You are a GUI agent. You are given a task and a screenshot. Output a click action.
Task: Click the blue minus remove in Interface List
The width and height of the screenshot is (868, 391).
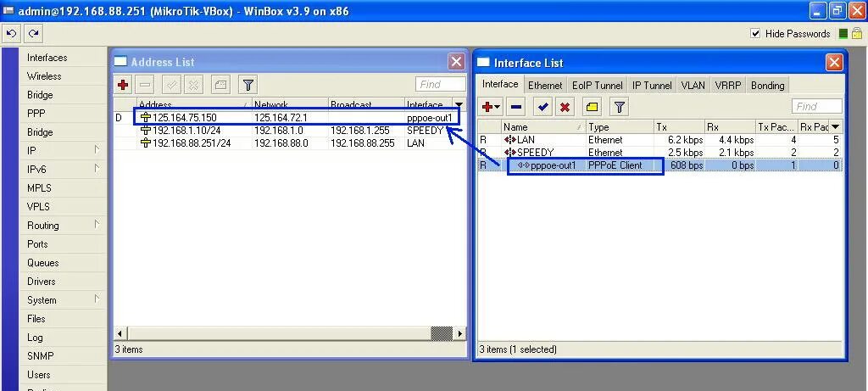(x=516, y=107)
